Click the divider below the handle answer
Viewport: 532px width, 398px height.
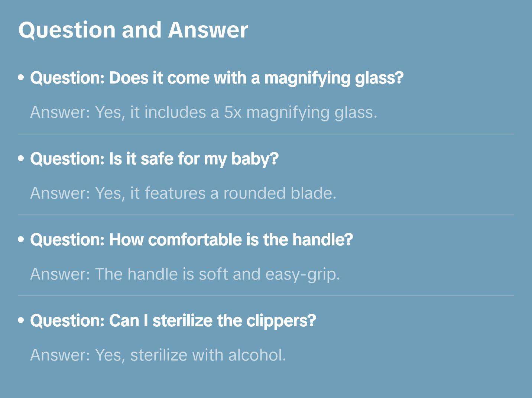pyautogui.click(x=266, y=296)
